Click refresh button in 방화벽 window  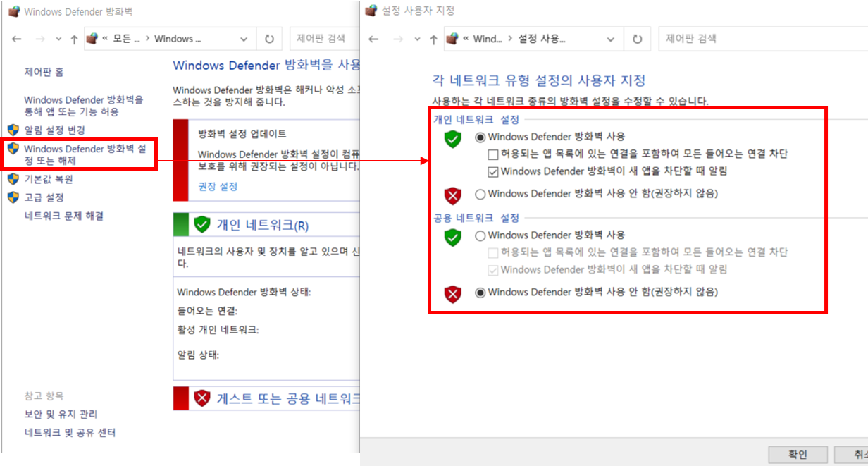pyautogui.click(x=269, y=39)
